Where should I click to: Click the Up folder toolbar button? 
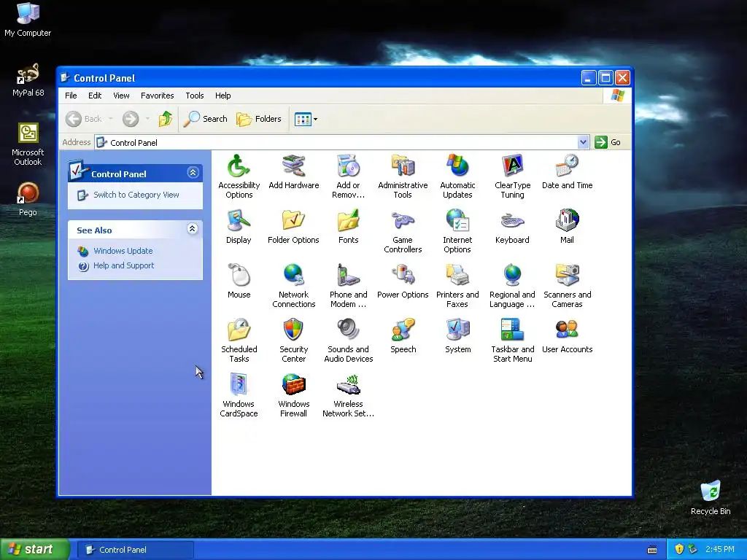[166, 119]
